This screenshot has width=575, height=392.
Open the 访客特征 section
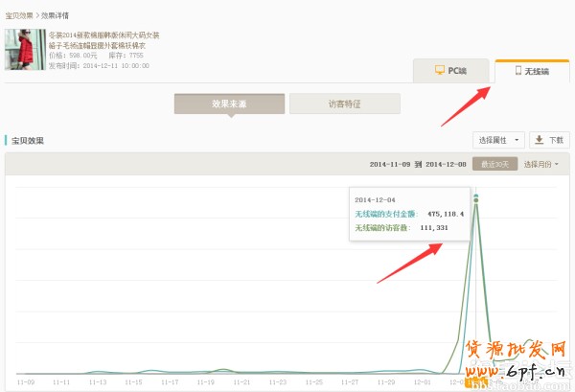[x=344, y=104]
